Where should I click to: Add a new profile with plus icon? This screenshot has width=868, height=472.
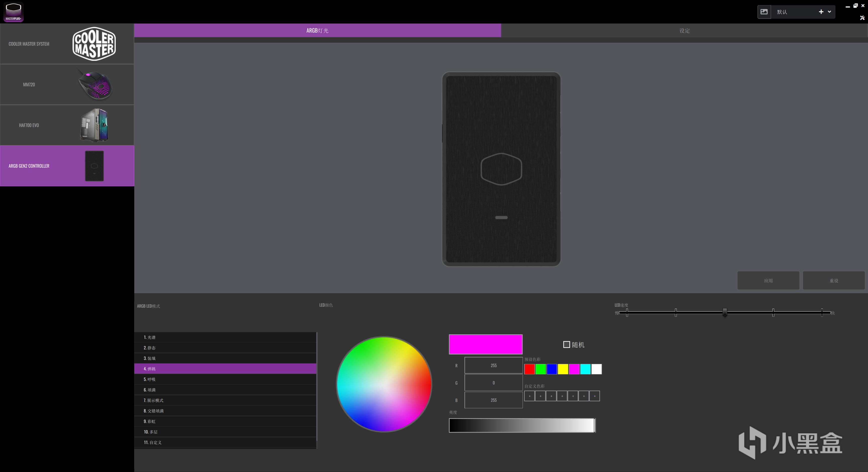821,12
